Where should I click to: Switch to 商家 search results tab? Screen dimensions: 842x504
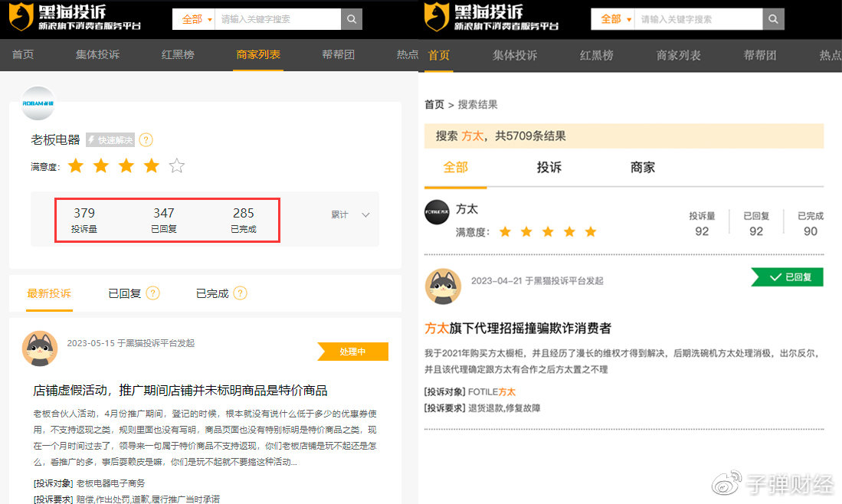click(643, 168)
